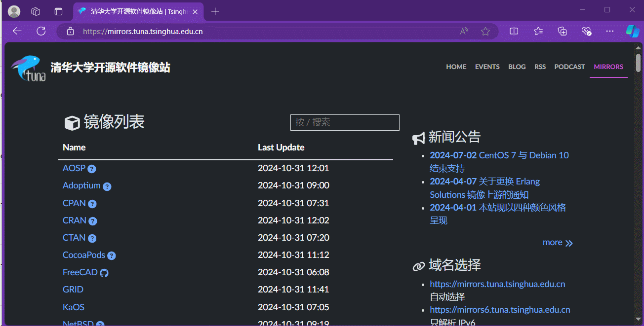Click the TUNA fish logo
The image size is (644, 326).
tap(29, 68)
